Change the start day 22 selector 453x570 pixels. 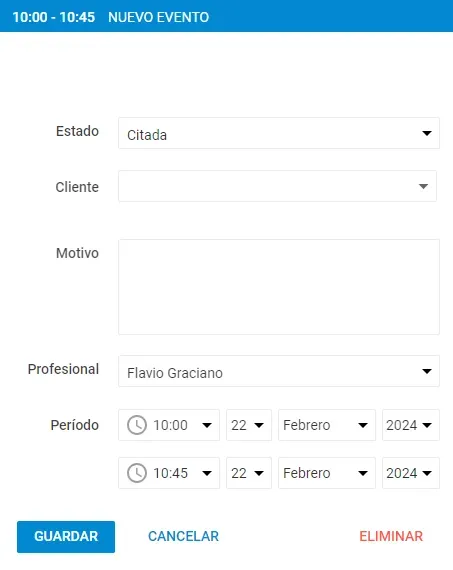(249, 425)
